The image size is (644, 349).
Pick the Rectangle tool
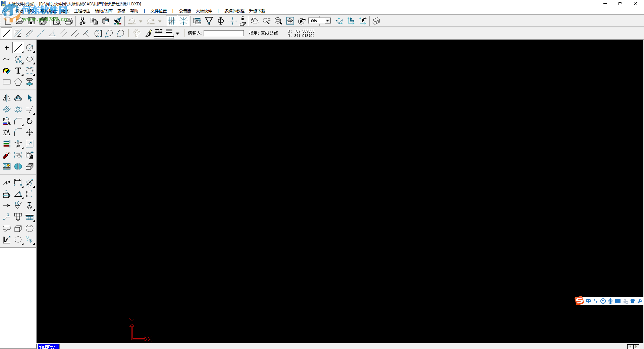tap(7, 82)
